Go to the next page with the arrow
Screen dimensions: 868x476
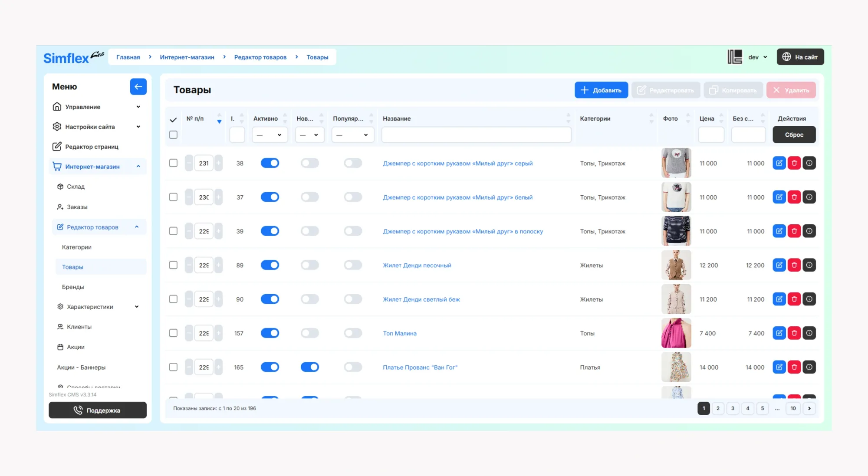(x=809, y=408)
